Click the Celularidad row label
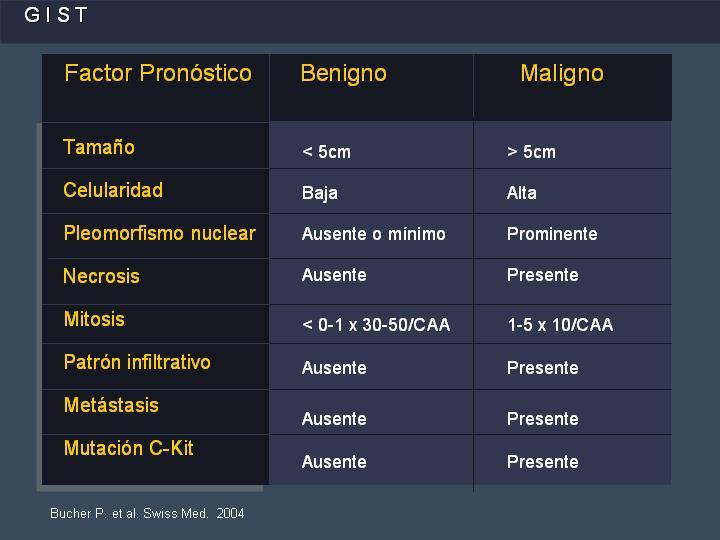Image resolution: width=720 pixels, height=540 pixels. 113,190
